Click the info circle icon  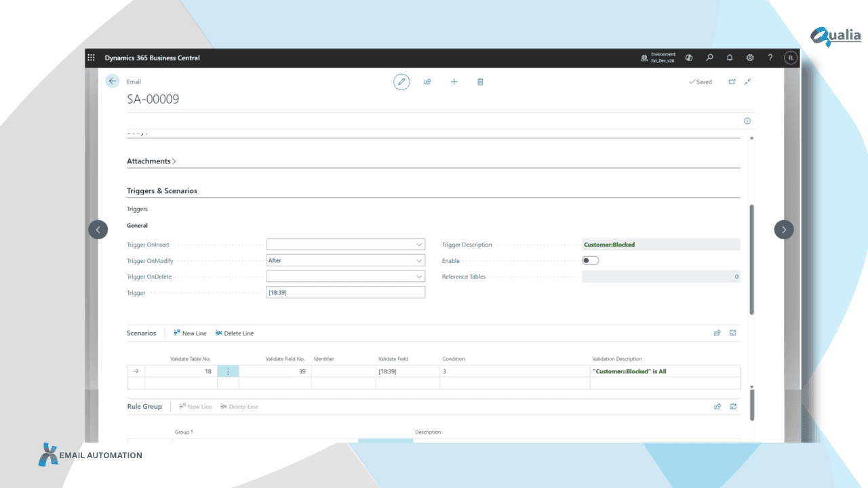747,121
